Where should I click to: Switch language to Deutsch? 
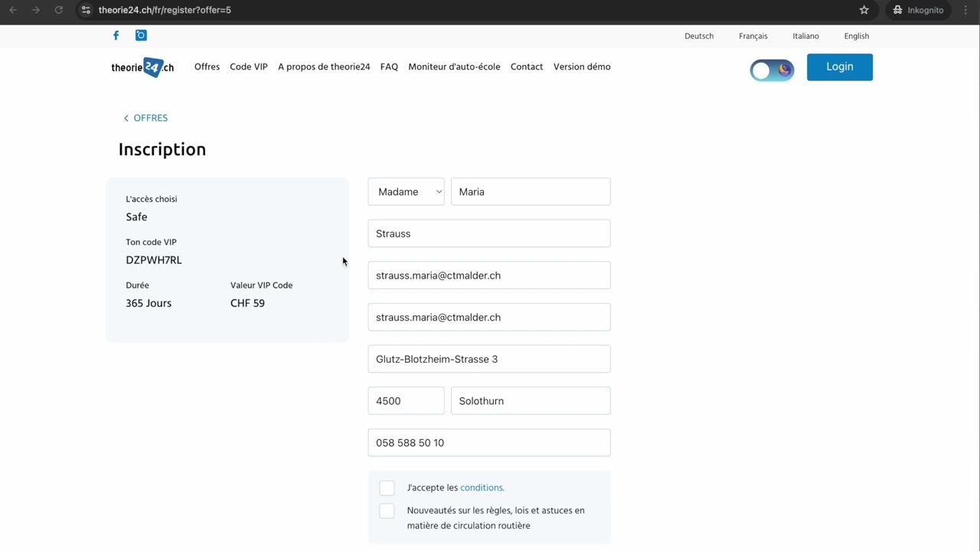point(699,36)
